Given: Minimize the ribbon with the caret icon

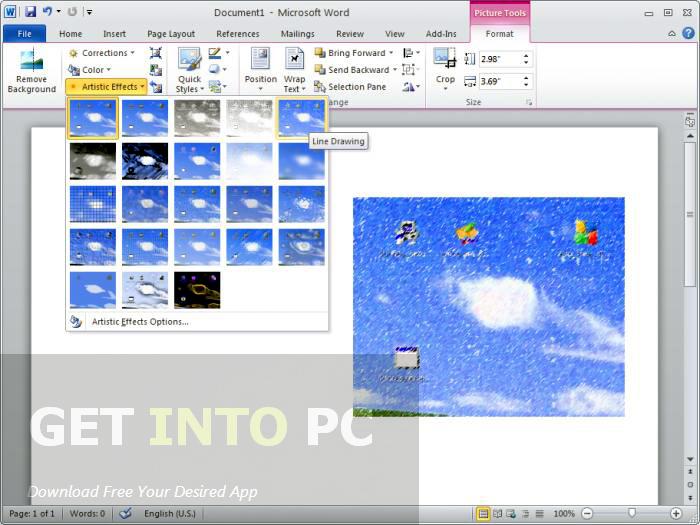Looking at the screenshot, I should (x=671, y=34).
